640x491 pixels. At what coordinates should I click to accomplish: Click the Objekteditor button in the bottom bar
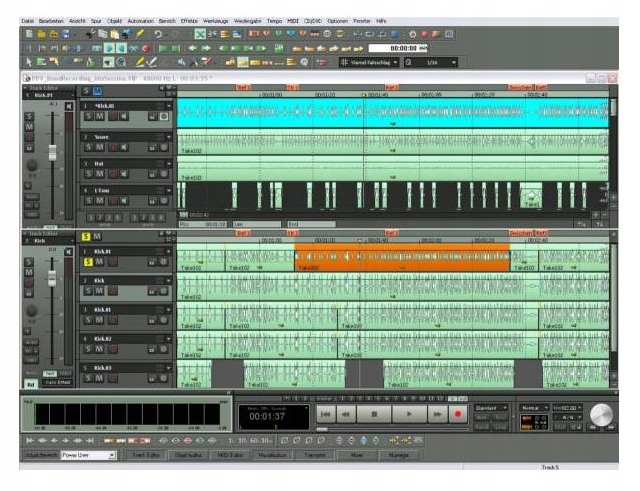(188, 455)
